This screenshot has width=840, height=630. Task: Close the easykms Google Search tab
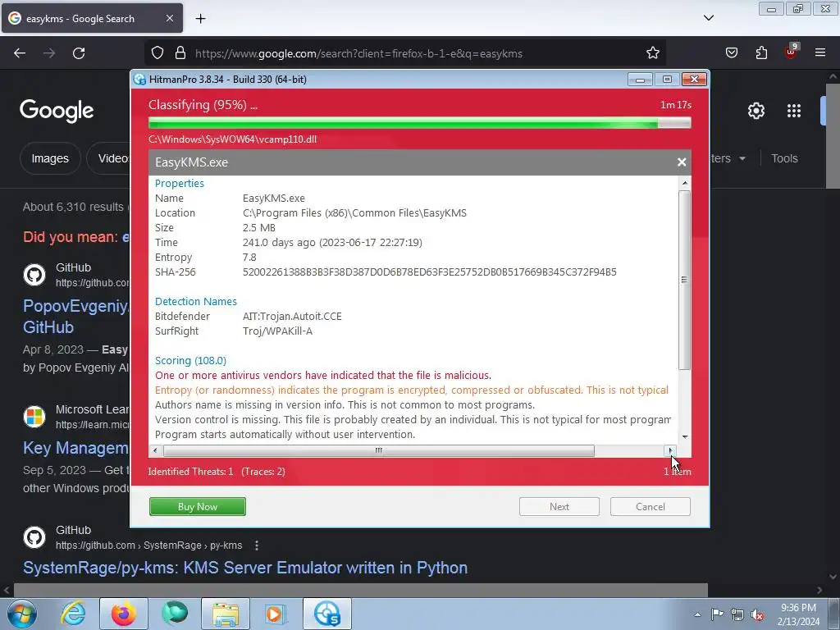(169, 18)
